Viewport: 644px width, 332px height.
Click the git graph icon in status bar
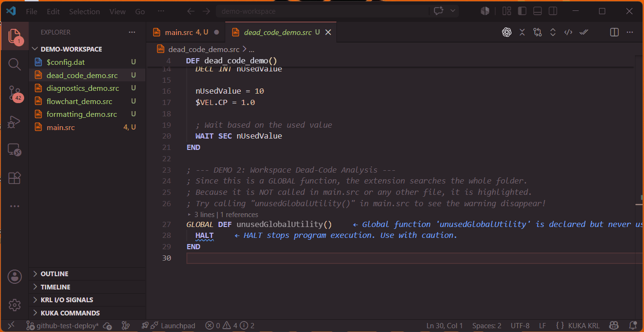tap(126, 325)
